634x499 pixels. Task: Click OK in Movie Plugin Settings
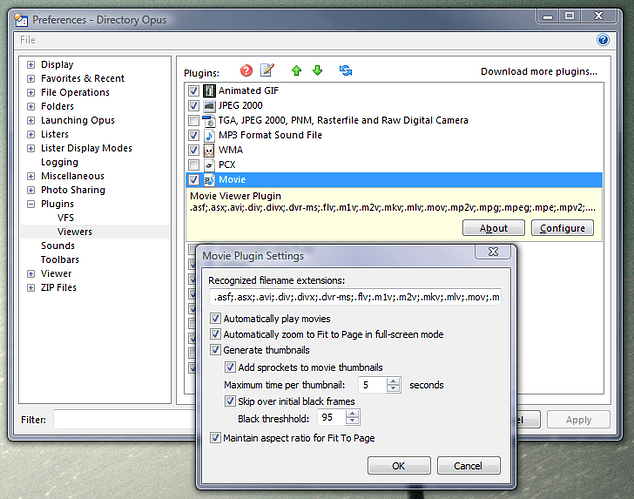pyautogui.click(x=398, y=466)
